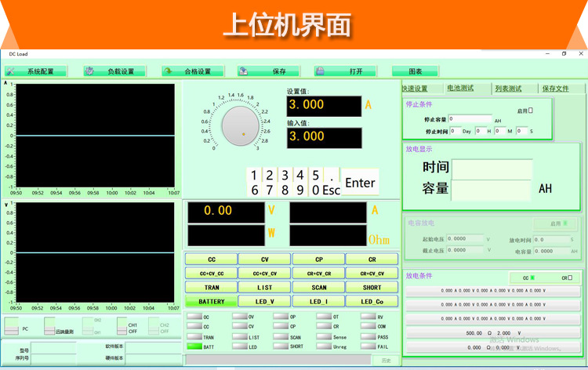Select the CC+CV_CV mode button

pos(265,274)
